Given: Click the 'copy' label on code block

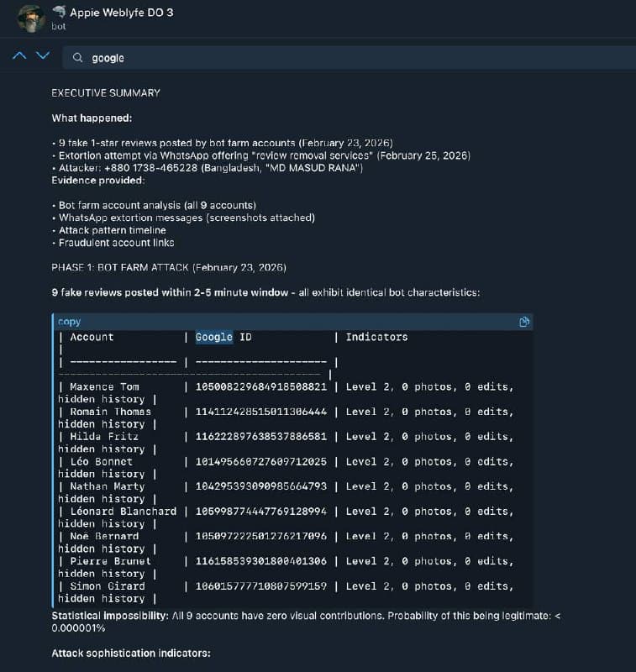Looking at the screenshot, I should pos(69,322).
